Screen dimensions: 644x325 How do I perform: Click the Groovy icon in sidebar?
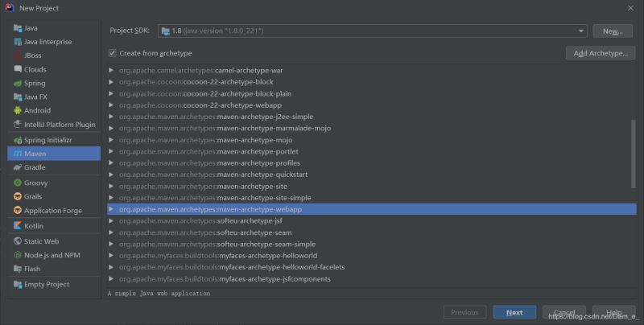(x=17, y=183)
